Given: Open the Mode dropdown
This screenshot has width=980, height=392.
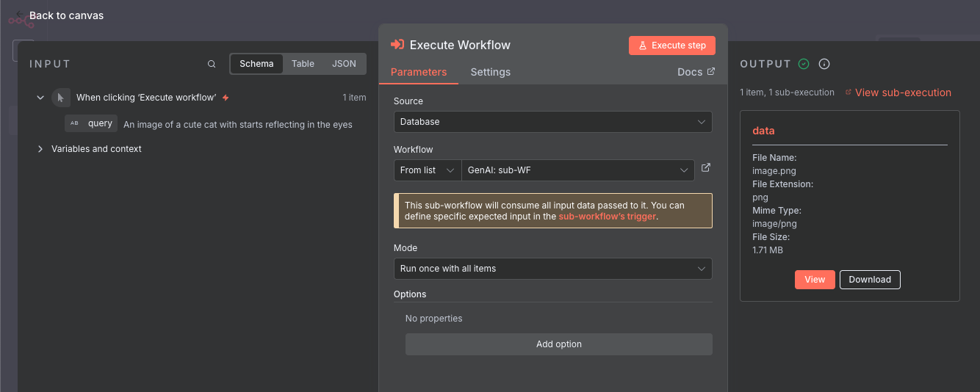Looking at the screenshot, I should 552,269.
